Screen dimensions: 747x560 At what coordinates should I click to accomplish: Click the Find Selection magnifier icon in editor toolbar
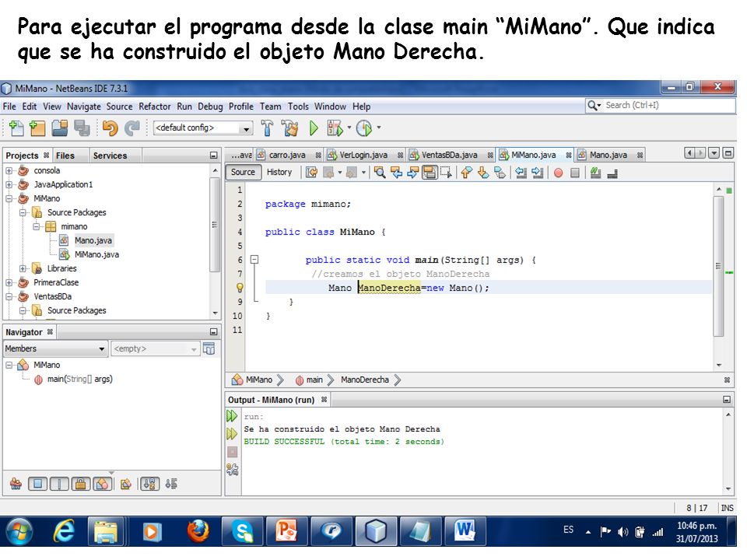tap(380, 173)
